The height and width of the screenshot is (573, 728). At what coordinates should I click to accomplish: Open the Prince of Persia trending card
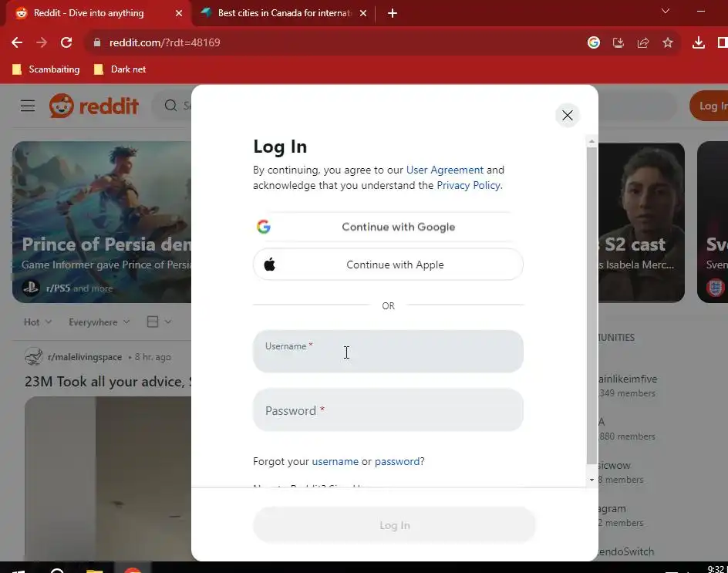[x=102, y=222]
